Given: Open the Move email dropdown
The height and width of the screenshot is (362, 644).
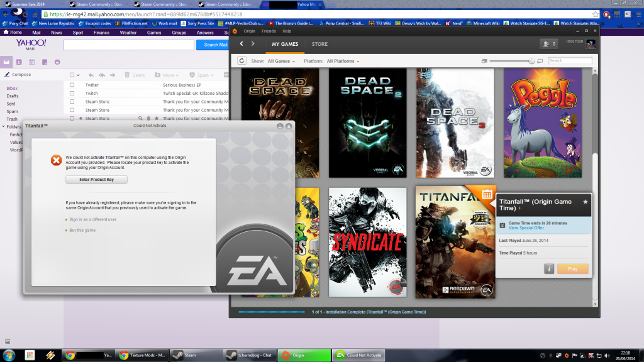Looking at the screenshot, I should (167, 75).
